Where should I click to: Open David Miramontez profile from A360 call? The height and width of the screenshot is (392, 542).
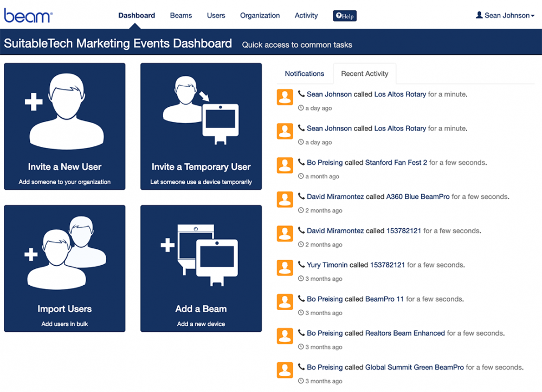click(335, 197)
